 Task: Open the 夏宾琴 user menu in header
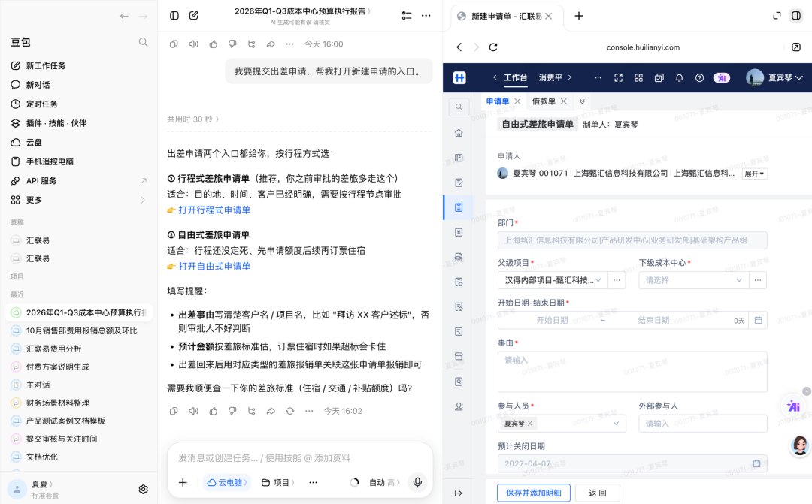[774, 77]
